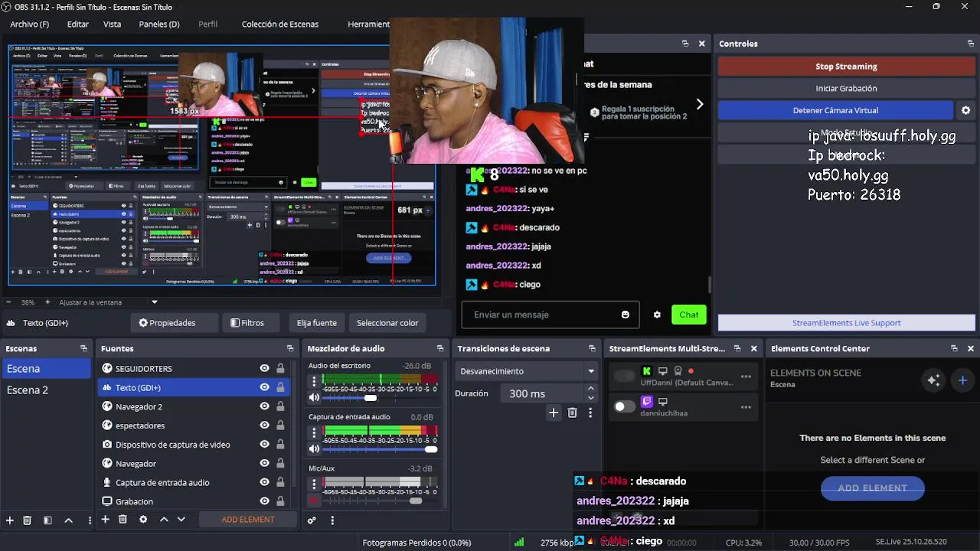Open more options for danniuchihaa output
Image resolution: width=980 pixels, height=551 pixels.
[x=746, y=406]
